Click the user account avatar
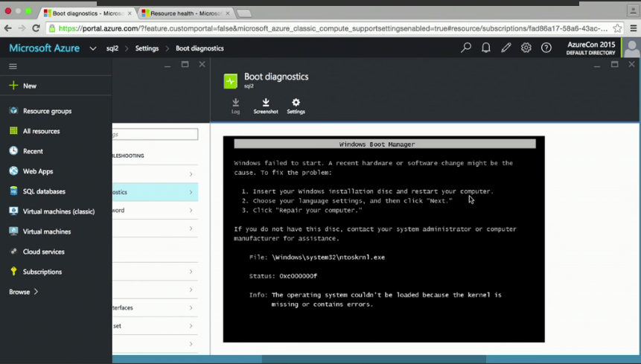 [631, 48]
